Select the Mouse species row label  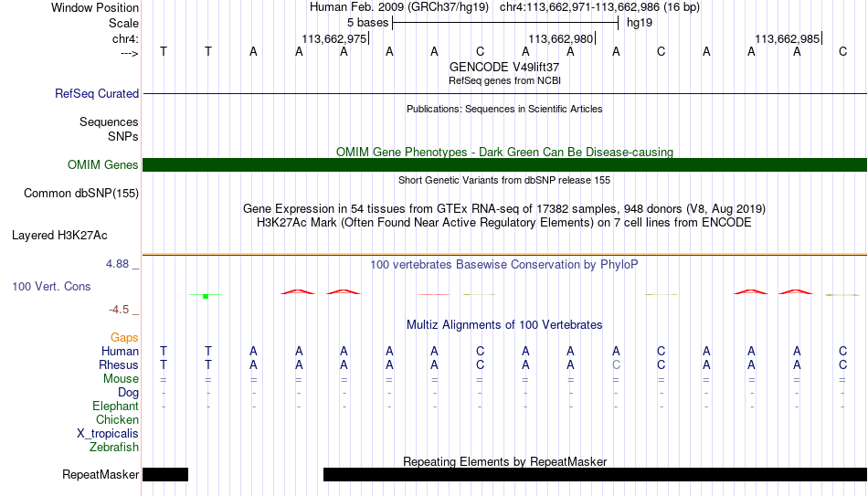(121, 379)
